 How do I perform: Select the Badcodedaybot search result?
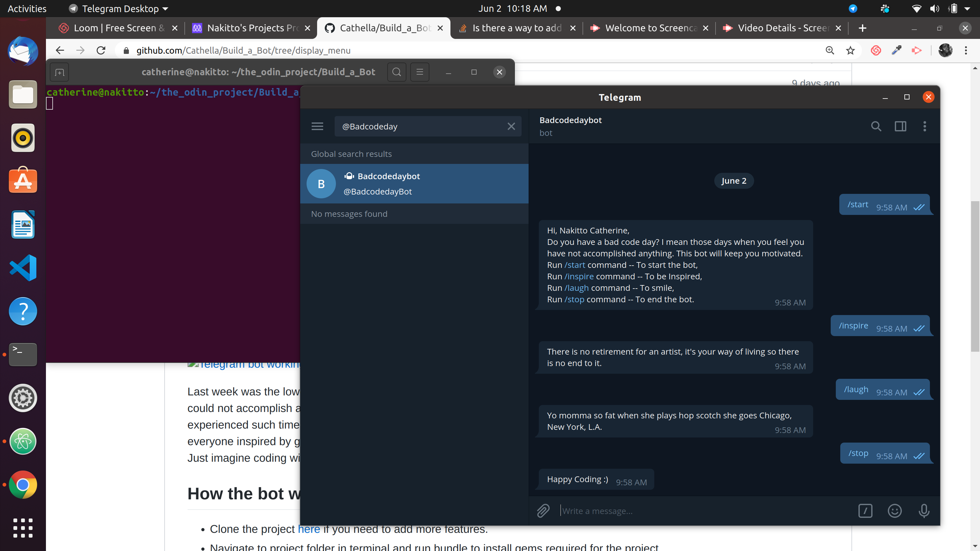click(x=414, y=184)
